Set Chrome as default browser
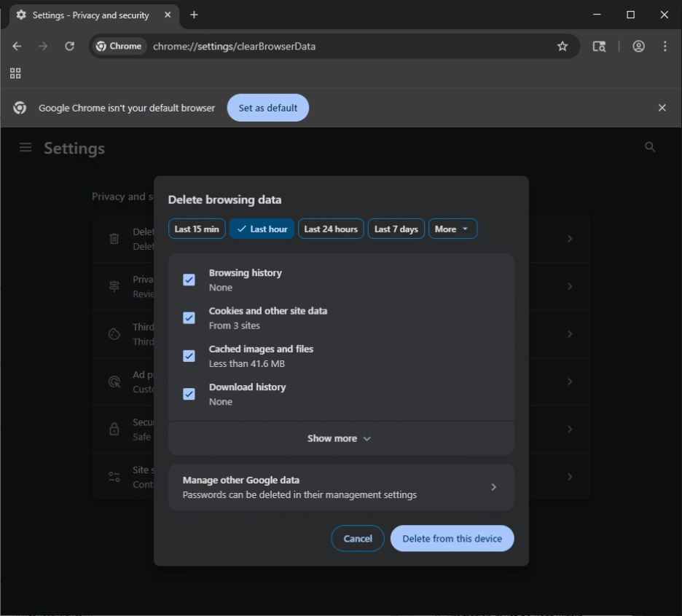Viewport: 682px width, 616px height. pos(268,108)
